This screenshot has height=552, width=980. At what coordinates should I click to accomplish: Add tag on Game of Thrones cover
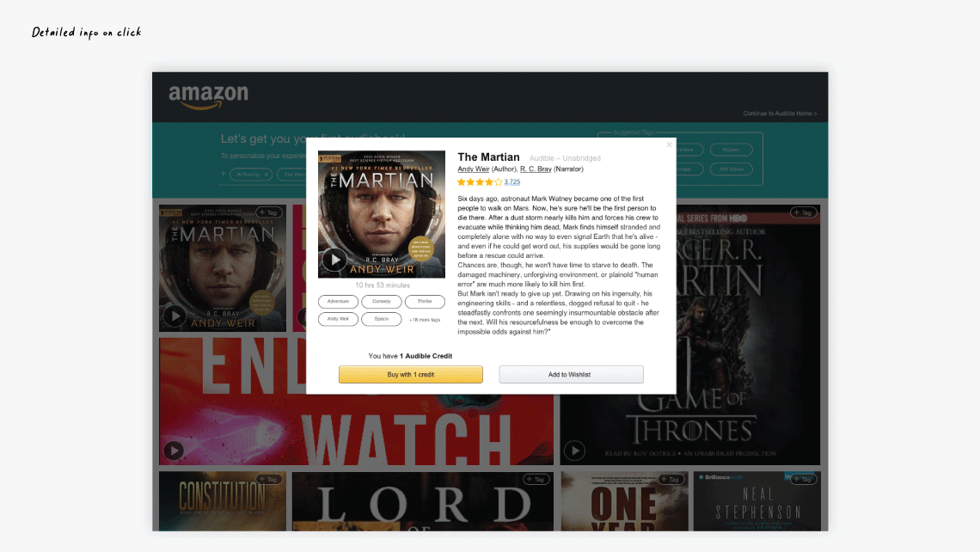click(803, 212)
